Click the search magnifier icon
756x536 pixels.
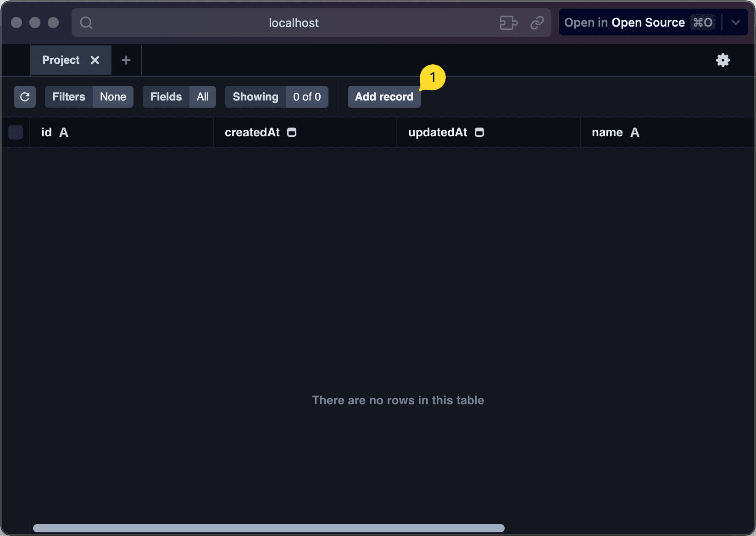coord(86,23)
